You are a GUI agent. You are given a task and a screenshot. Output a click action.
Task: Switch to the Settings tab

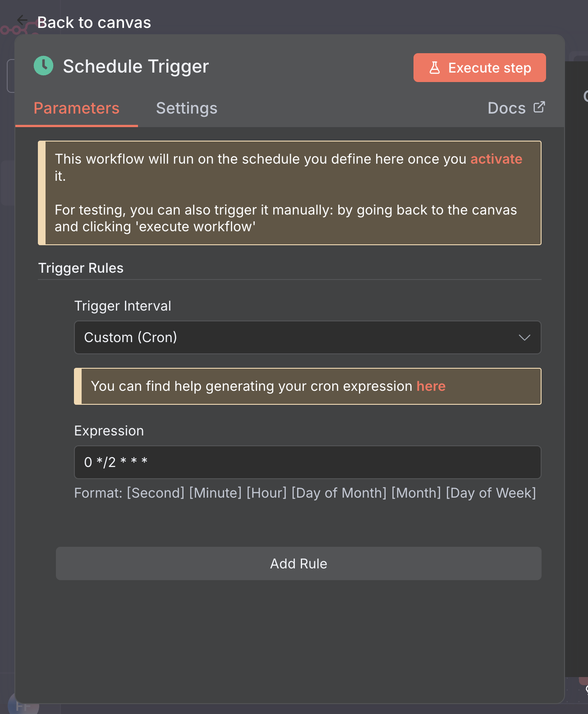click(x=187, y=108)
